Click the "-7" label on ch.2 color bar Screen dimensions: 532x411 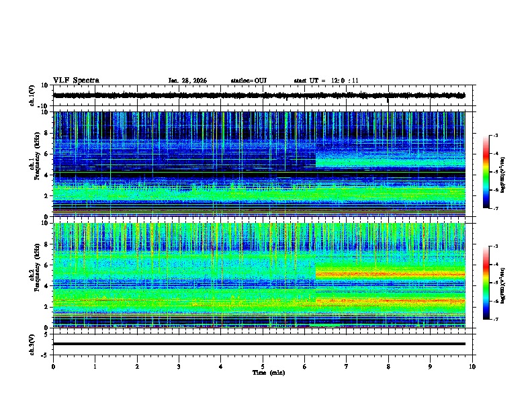click(495, 319)
